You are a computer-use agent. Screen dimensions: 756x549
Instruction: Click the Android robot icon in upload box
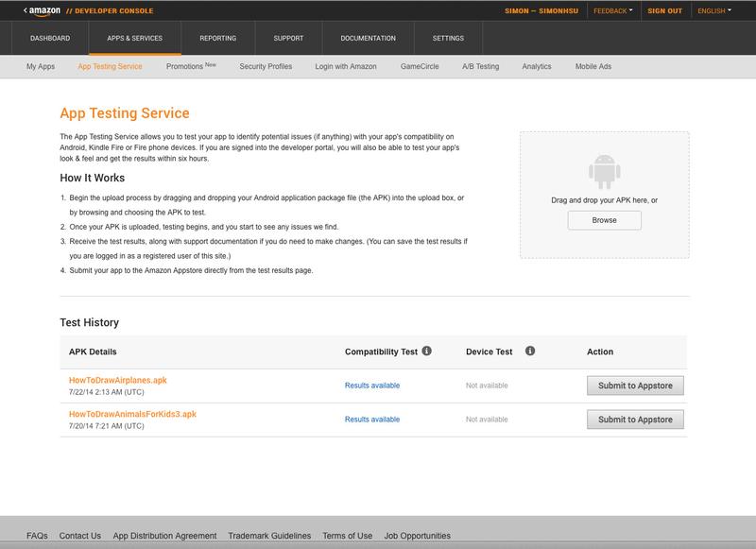(x=604, y=172)
